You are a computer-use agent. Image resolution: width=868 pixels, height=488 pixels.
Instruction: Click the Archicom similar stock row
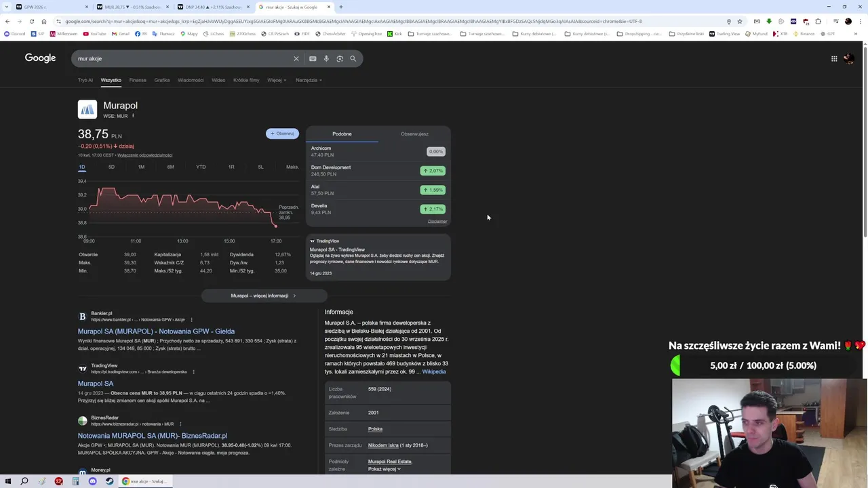click(x=377, y=152)
